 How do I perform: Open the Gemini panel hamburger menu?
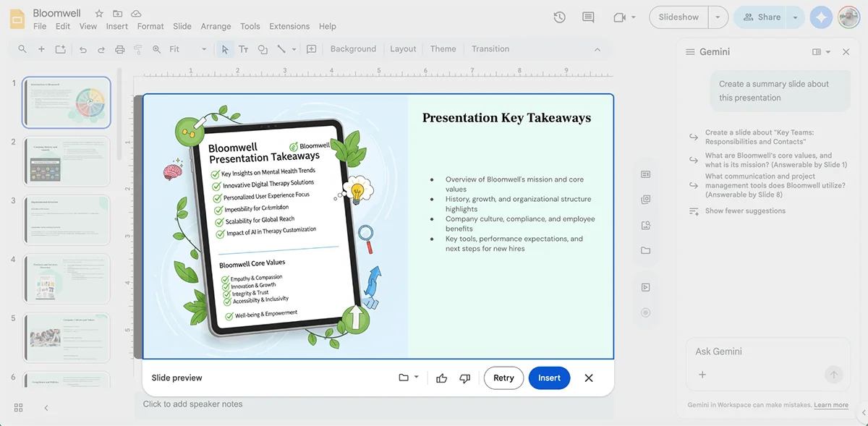(x=690, y=52)
